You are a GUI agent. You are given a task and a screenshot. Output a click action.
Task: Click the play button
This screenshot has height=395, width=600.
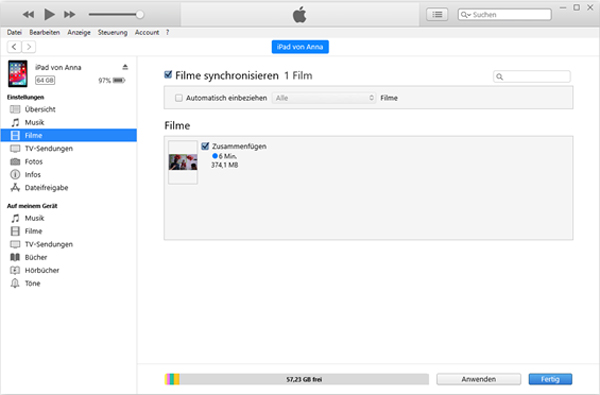[49, 15]
